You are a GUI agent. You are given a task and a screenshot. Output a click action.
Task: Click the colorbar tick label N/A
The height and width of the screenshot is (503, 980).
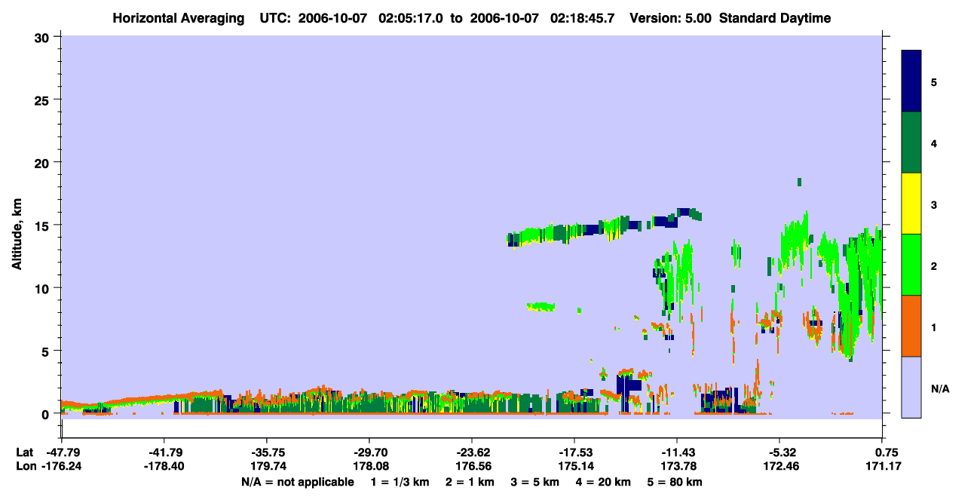[940, 389]
